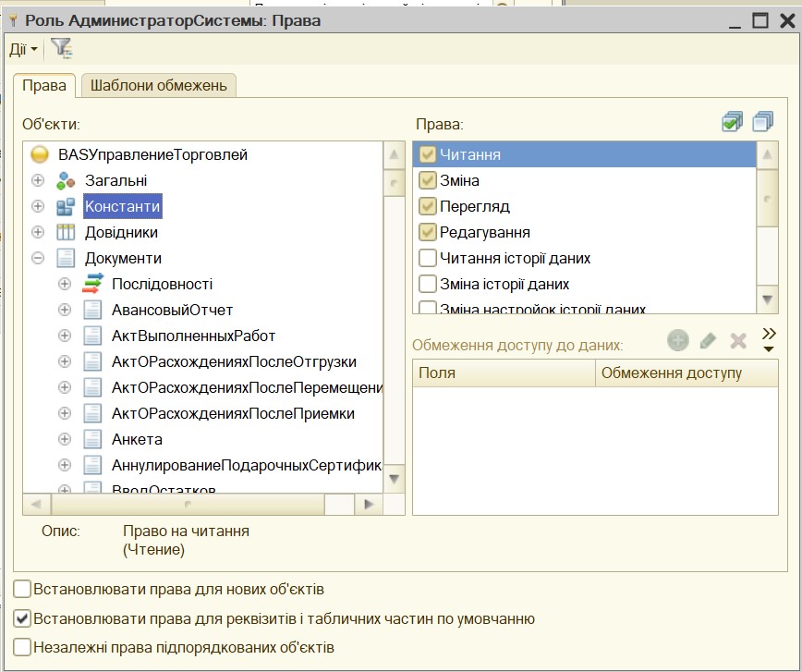
Task: Switch to Шаблони обмежень tab
Action: pyautogui.click(x=159, y=85)
